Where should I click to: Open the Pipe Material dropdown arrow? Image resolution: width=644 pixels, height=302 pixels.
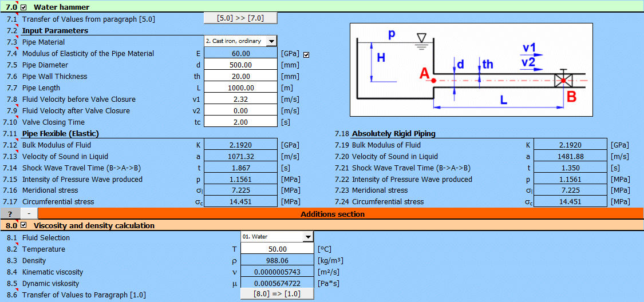click(x=271, y=41)
